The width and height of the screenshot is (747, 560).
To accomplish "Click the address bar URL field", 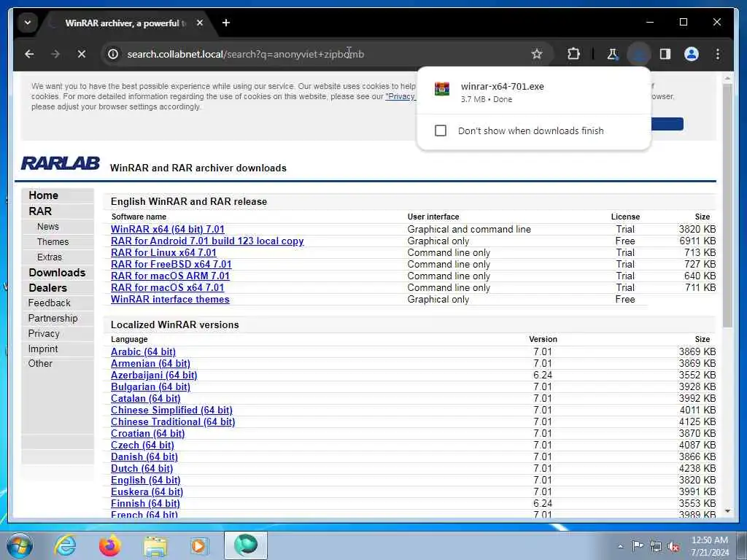I will pos(324,54).
